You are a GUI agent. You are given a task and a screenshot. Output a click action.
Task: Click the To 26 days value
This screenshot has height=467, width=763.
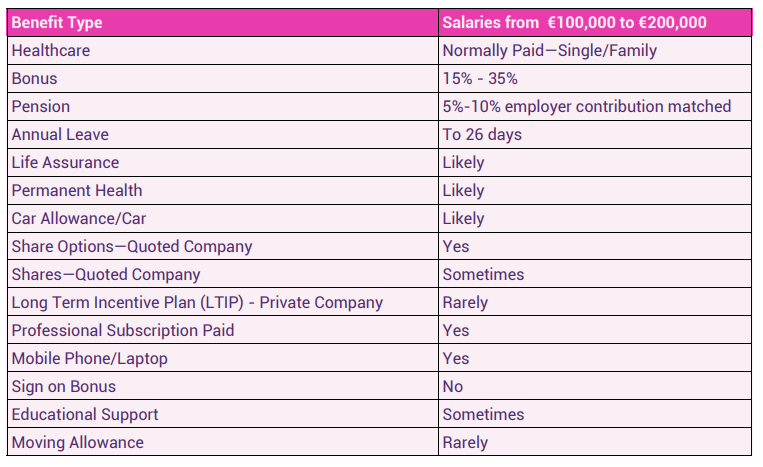[482, 135]
